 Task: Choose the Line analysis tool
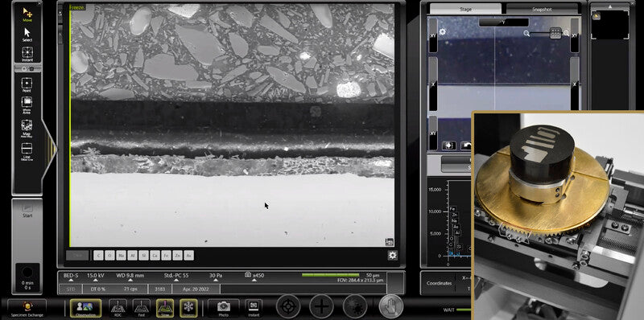[x=27, y=151]
